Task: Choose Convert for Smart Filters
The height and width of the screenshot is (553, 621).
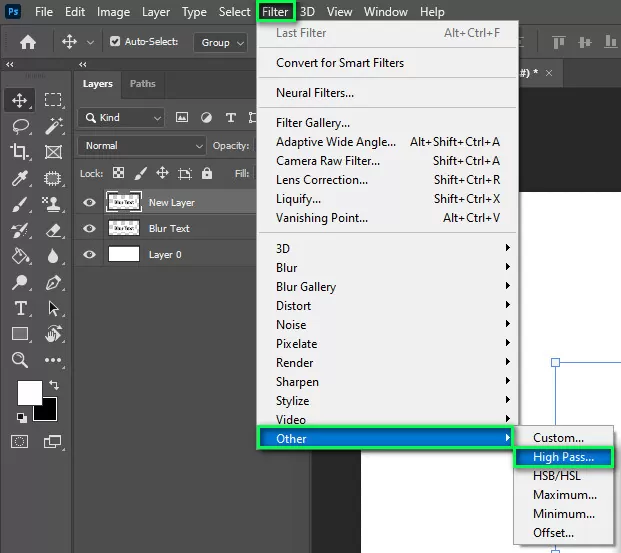Action: [x=340, y=63]
